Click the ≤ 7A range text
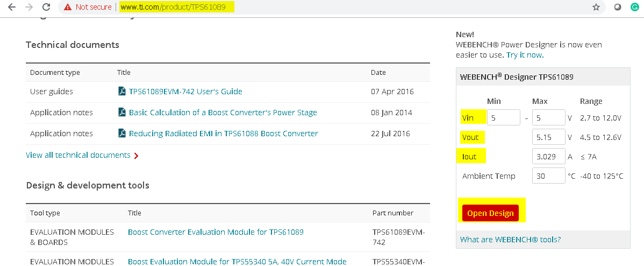 589,157
